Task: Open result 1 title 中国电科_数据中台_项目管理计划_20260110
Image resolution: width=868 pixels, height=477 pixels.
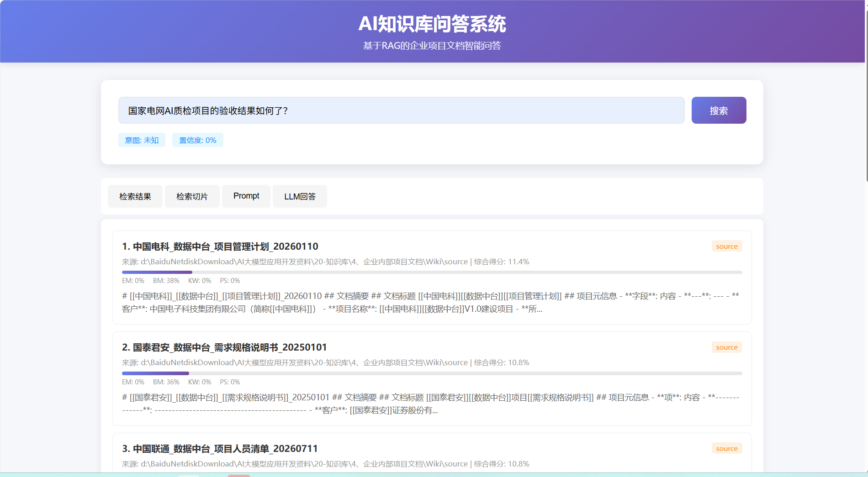Action: pos(220,246)
